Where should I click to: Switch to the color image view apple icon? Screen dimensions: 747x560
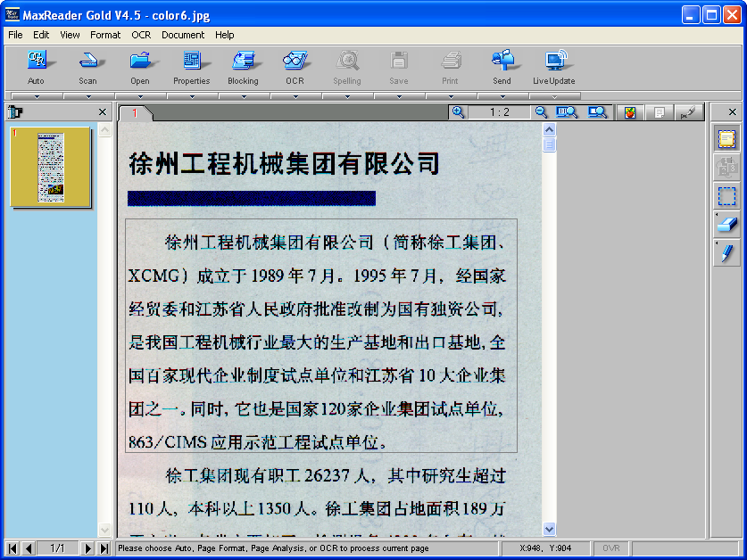tap(630, 112)
